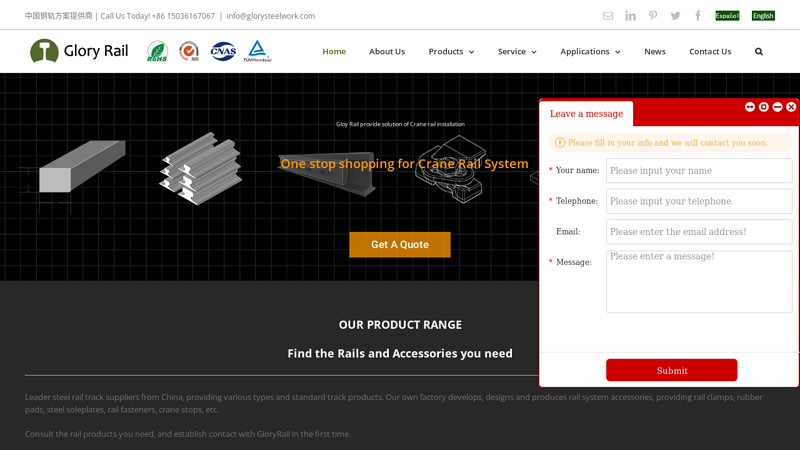Click the stacked rails image
The height and width of the screenshot is (450, 800).
pos(201,168)
